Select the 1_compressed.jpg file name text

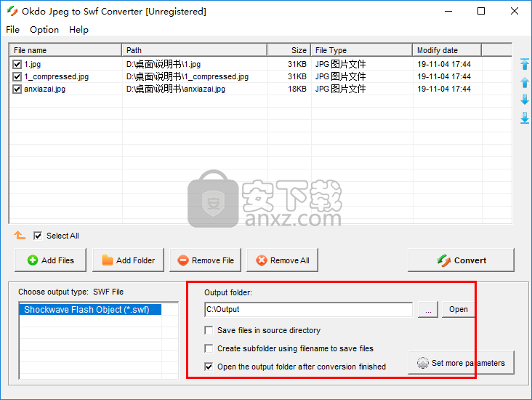56,77
